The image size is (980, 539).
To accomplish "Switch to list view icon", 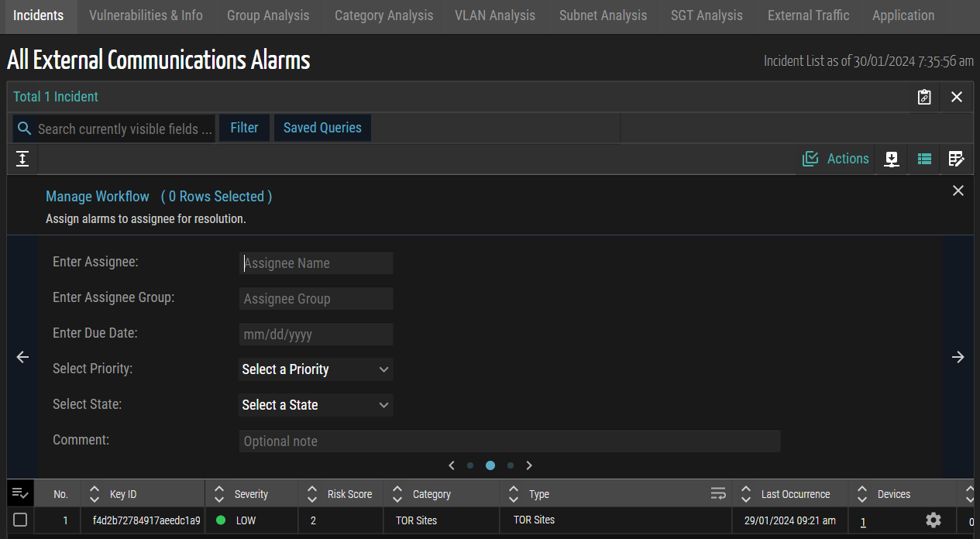I will pos(924,159).
